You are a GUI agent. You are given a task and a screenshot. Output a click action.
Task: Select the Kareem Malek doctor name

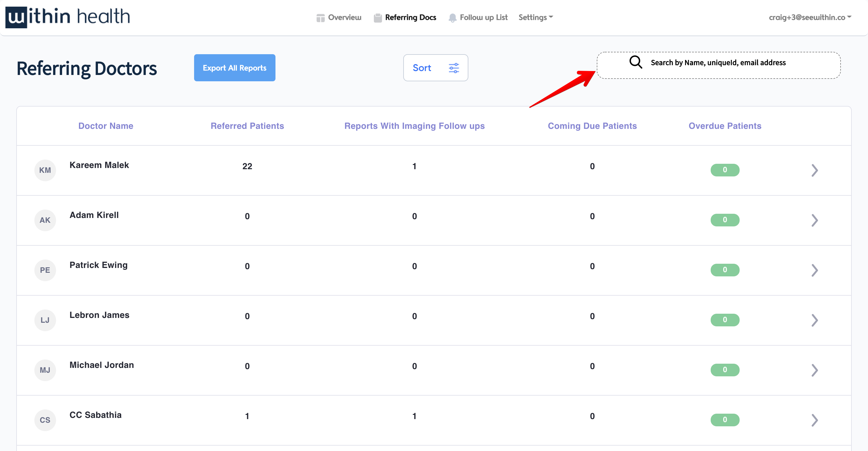tap(99, 165)
